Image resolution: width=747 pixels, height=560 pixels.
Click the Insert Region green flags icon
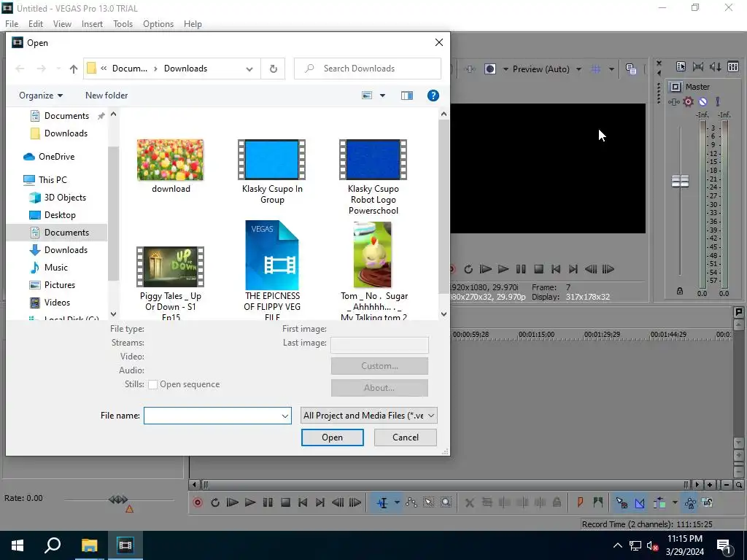coord(598,502)
